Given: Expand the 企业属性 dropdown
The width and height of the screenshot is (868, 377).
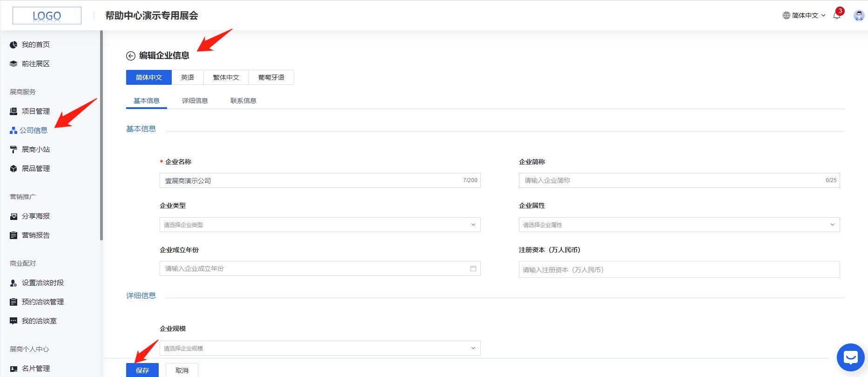Looking at the screenshot, I should tap(679, 225).
